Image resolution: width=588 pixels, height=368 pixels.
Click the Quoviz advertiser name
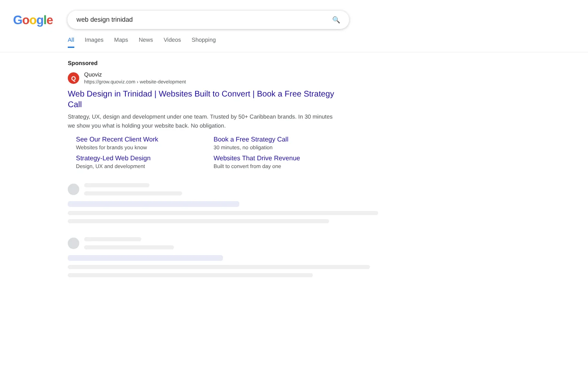[x=93, y=74]
